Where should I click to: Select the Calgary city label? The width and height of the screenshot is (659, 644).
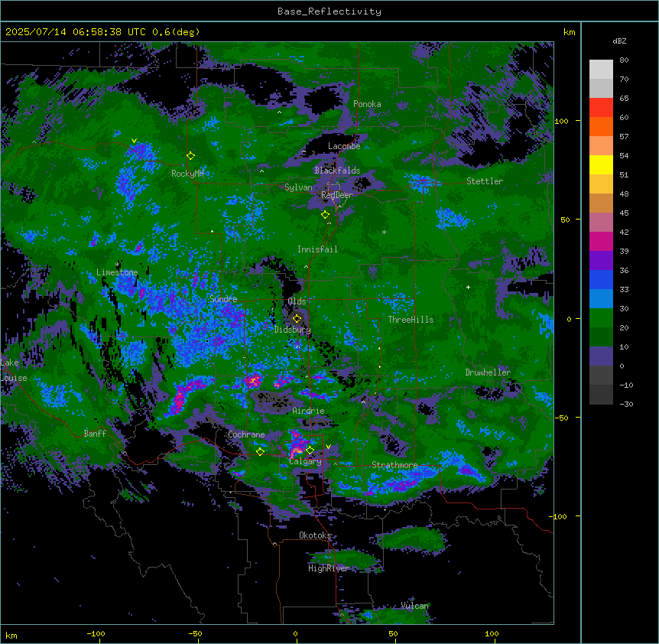(306, 461)
